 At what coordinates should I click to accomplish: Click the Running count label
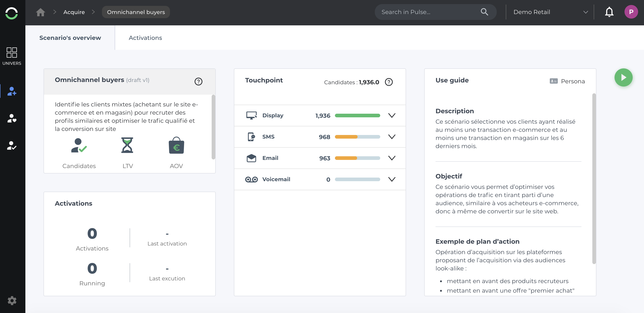92,283
